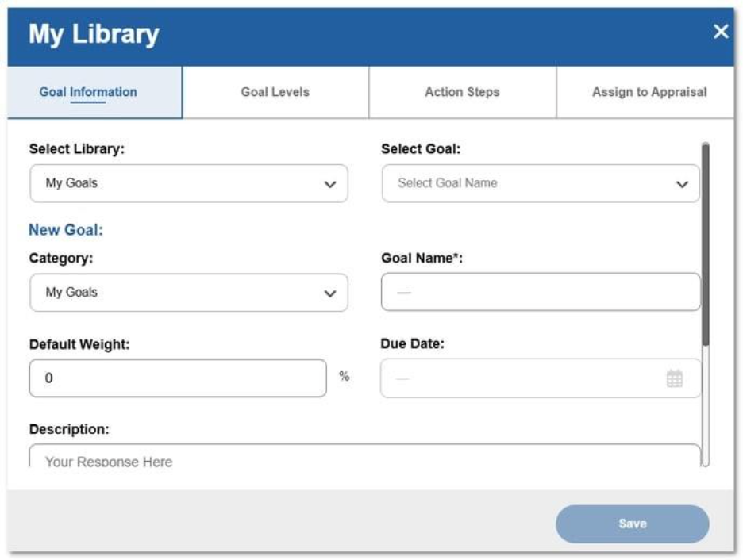Close the My Library dialog
This screenshot has height=560, width=743.
[720, 32]
